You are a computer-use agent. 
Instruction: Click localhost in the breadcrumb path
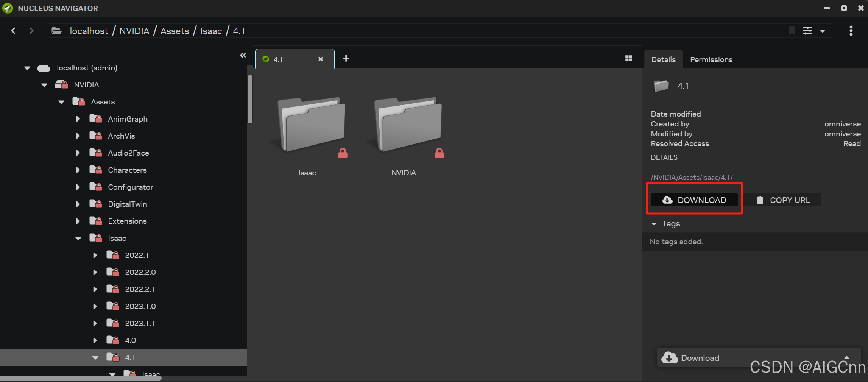coord(89,31)
